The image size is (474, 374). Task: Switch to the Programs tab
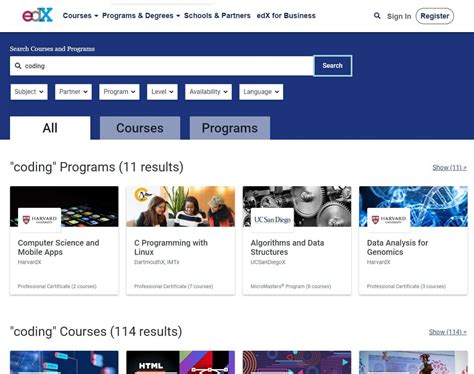230,128
